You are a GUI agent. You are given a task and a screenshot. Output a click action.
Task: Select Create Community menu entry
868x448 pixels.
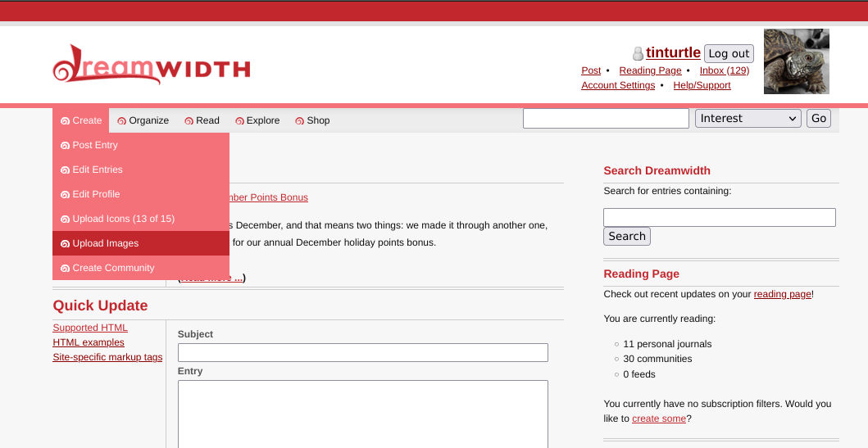coord(141,268)
